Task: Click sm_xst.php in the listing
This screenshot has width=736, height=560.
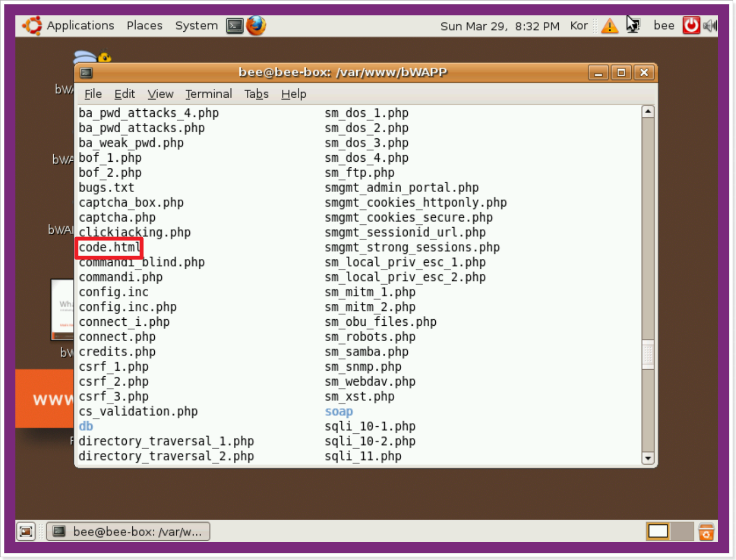Action: pos(359,397)
